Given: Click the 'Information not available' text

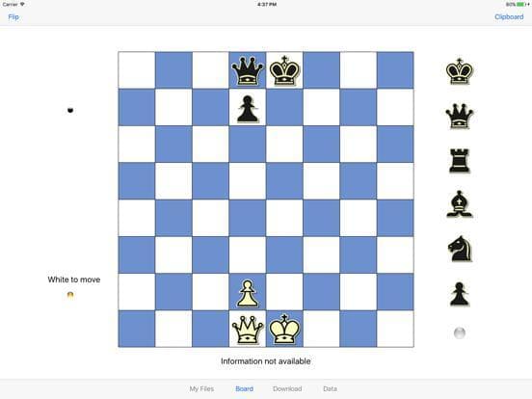Looking at the screenshot, I should pos(266,361).
